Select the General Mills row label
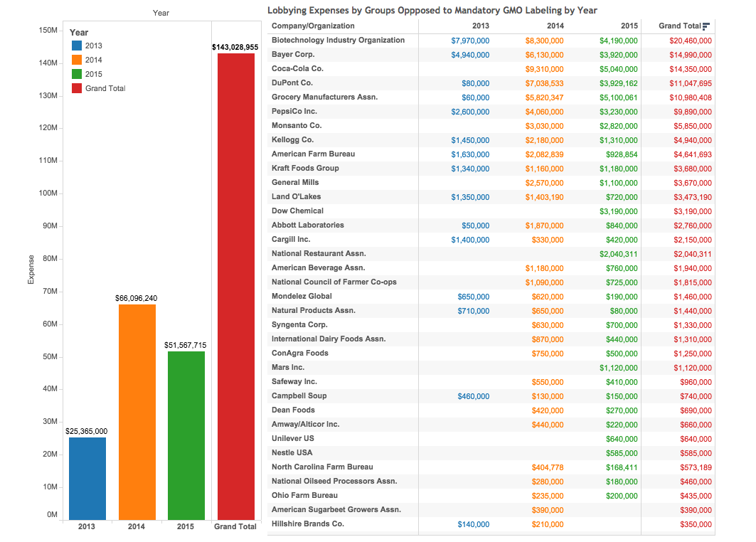756x542 pixels. coord(295,183)
